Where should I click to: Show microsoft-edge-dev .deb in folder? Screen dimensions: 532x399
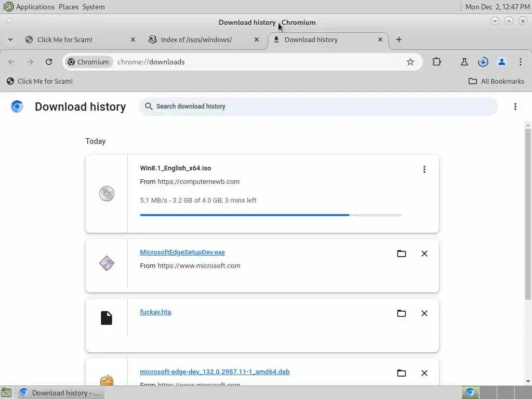402,373
